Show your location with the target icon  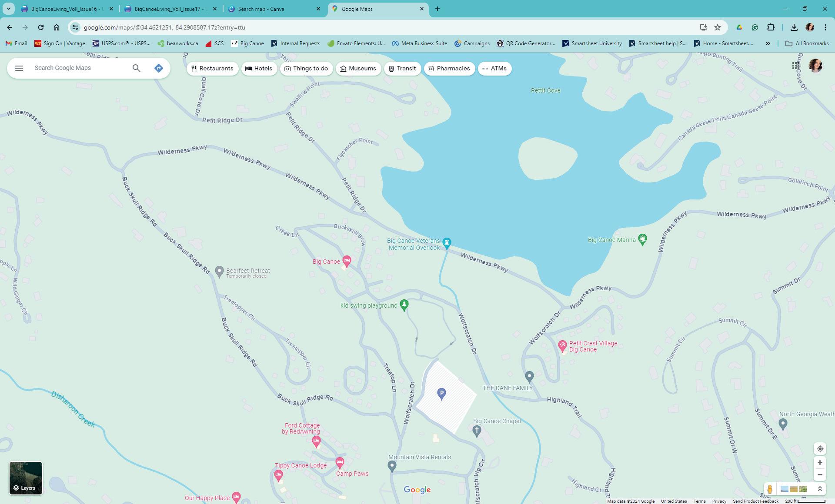point(820,449)
